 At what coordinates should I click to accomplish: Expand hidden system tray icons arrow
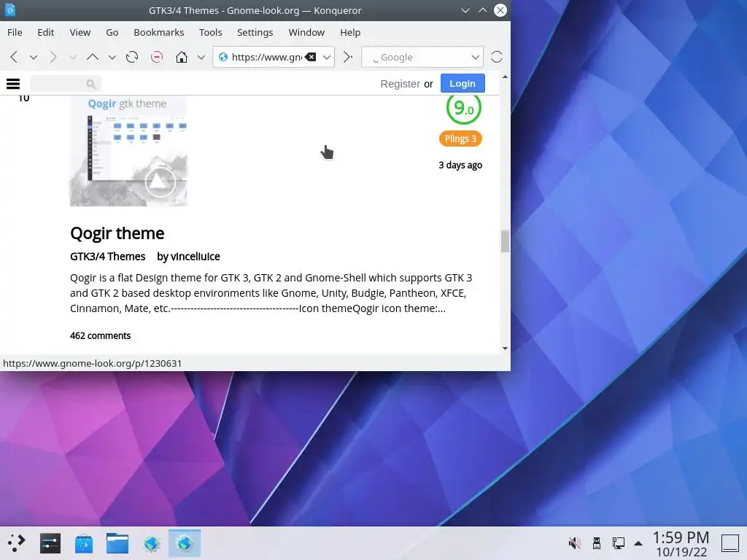click(x=638, y=543)
